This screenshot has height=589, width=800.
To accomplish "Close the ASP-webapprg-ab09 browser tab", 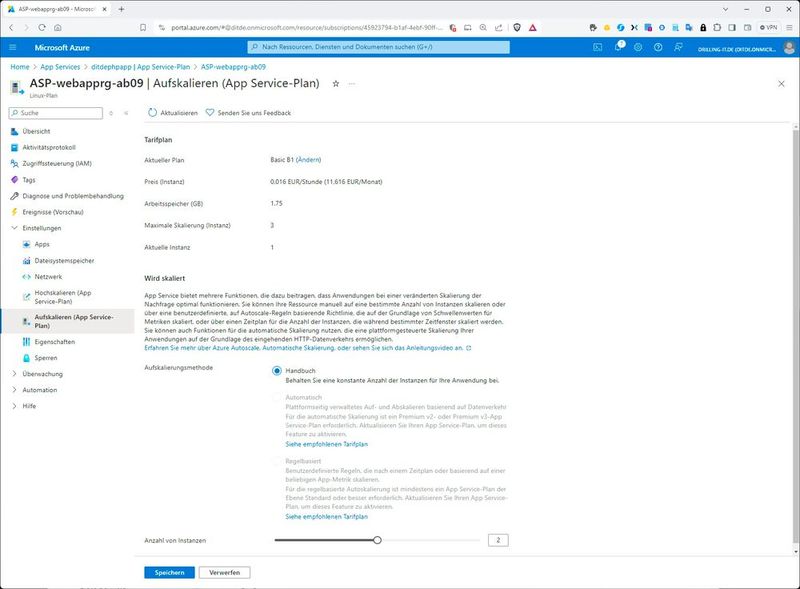I will 105,9.
